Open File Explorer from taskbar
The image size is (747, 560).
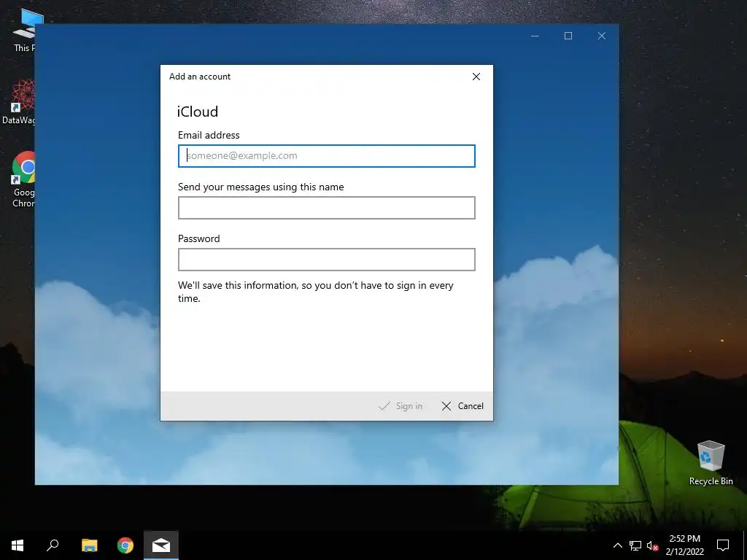89,545
